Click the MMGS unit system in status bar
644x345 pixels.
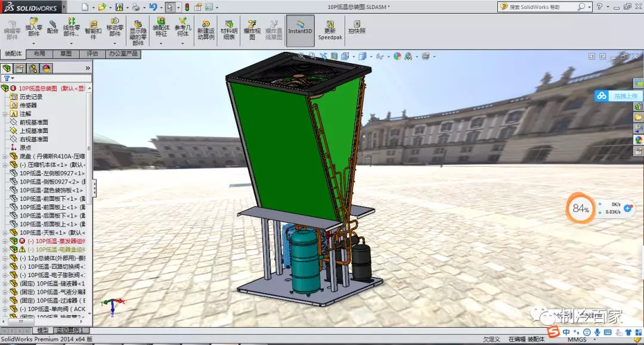pos(577,340)
